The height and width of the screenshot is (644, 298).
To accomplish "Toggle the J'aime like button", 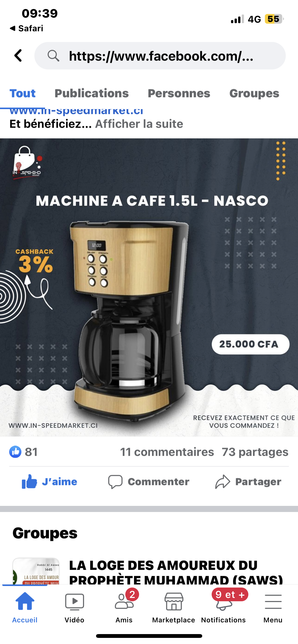I will (x=49, y=481).
